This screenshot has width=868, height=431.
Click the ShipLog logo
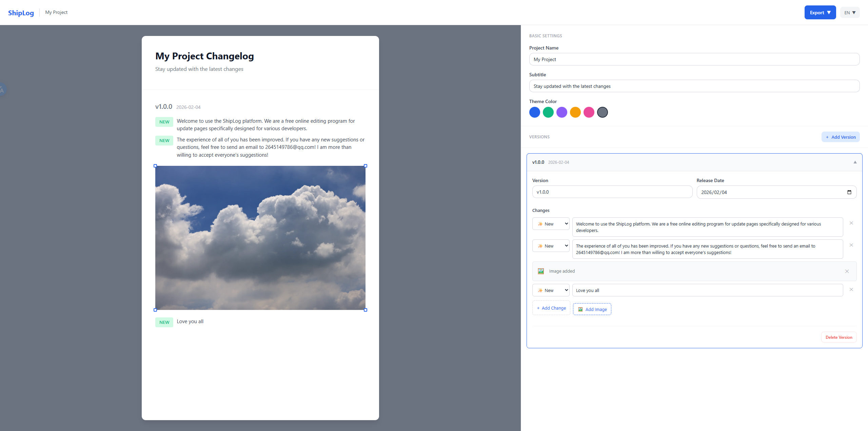point(21,13)
